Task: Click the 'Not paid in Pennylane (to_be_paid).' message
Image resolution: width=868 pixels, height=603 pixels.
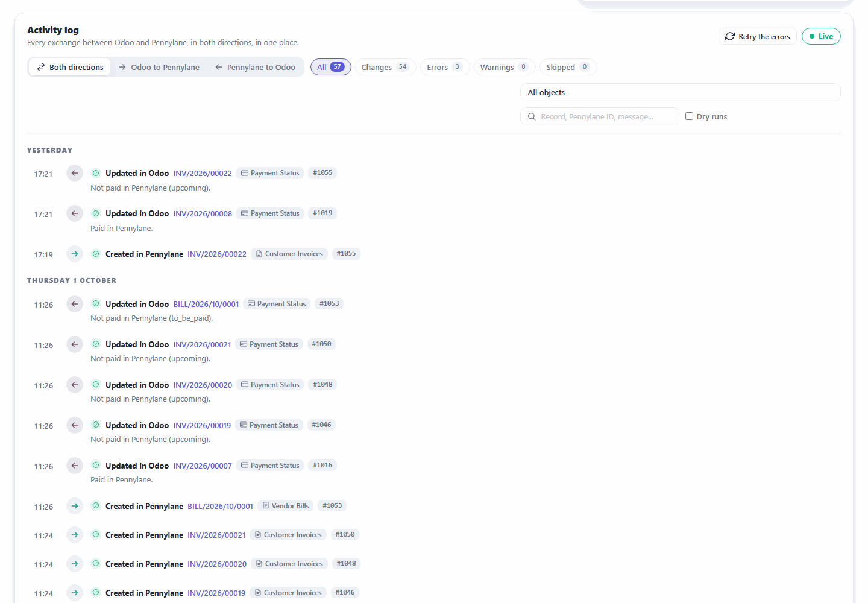Action: coord(152,318)
